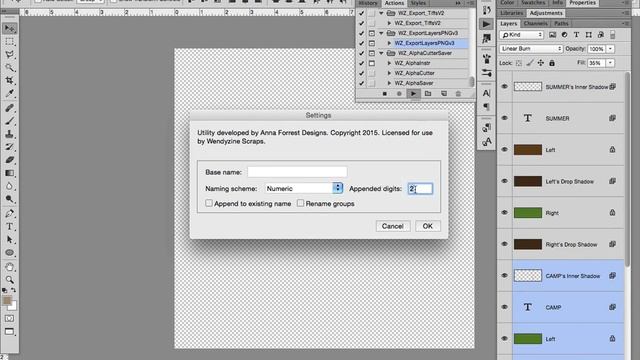The image size is (640, 360).
Task: Select the Zoom tool
Action: click(x=9, y=280)
